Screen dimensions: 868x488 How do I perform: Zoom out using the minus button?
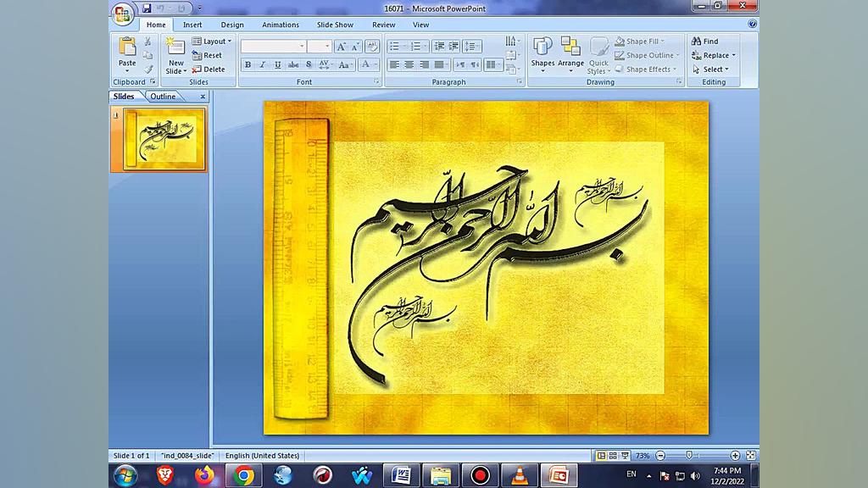click(x=660, y=455)
